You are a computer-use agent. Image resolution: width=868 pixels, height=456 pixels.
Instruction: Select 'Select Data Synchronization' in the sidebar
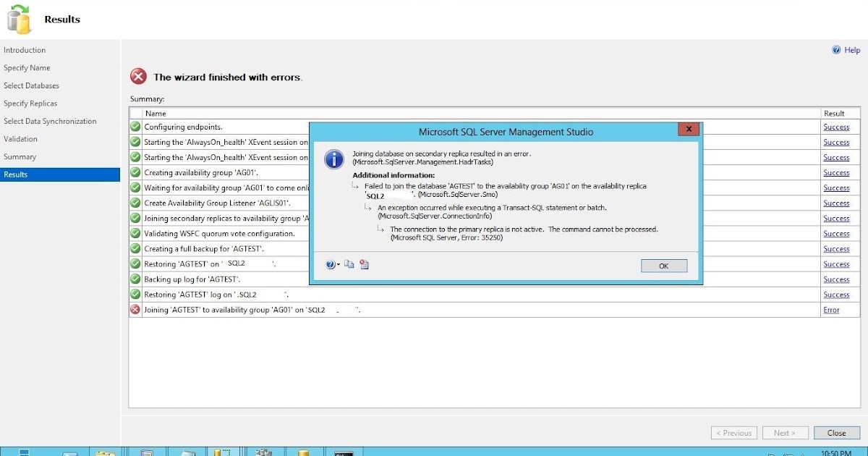pos(49,121)
